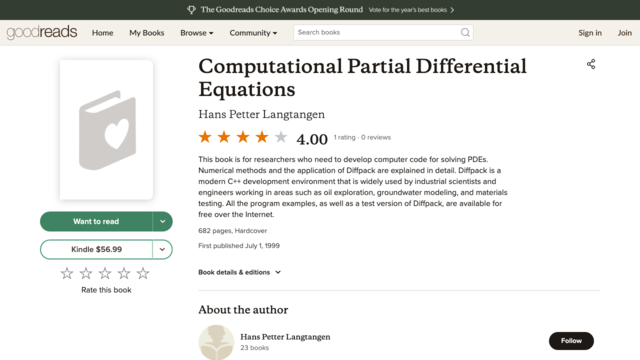This screenshot has height=360, width=640.
Task: Rate this book three stars
Action: pos(105,273)
